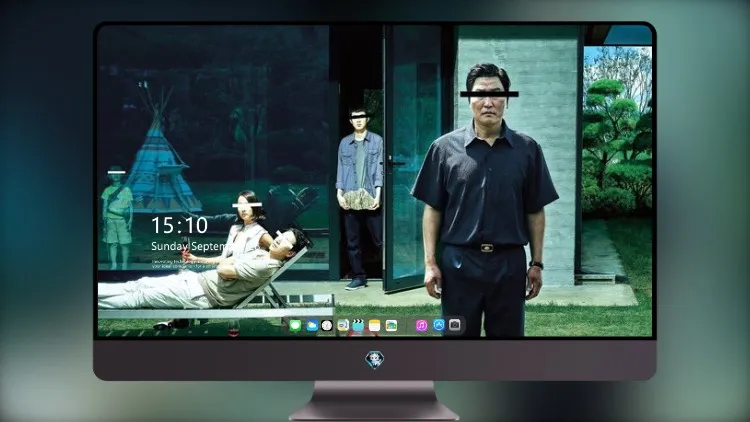Open the Weather app in dock
This screenshot has height=422, width=750.
pos(312,326)
